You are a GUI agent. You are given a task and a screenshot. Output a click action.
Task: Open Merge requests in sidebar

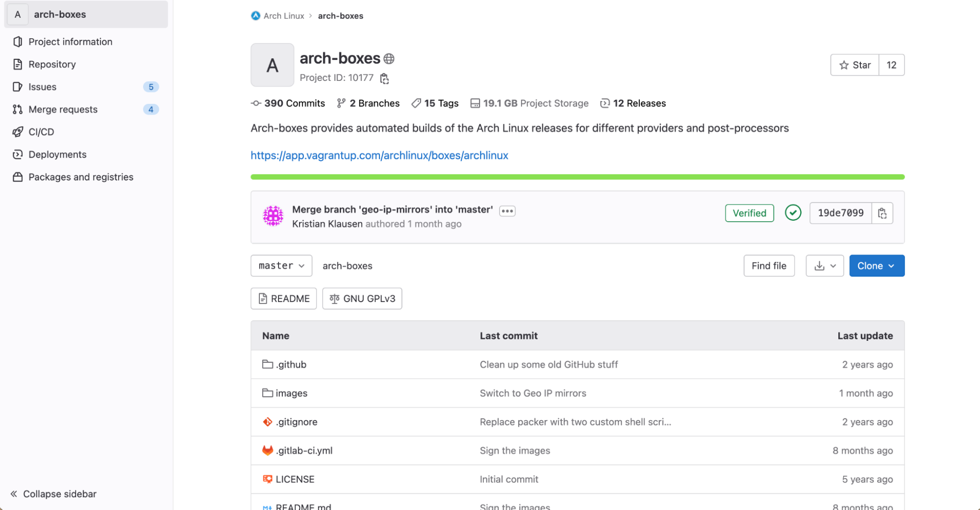pos(63,109)
